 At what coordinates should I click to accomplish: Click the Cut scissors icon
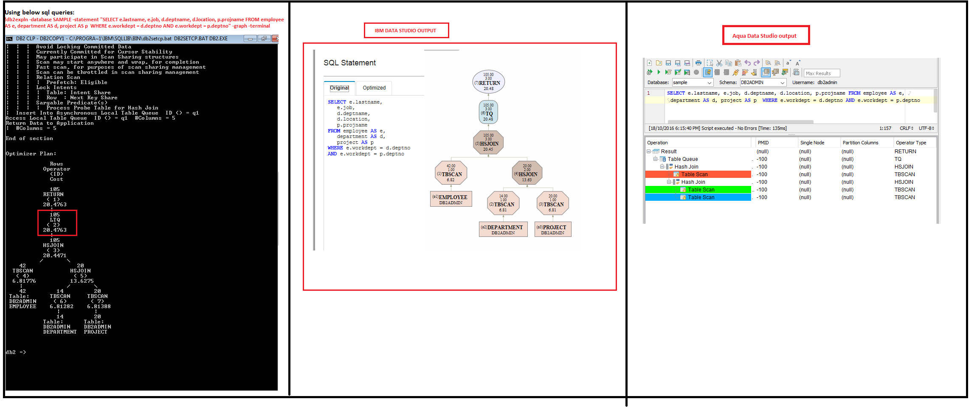[x=719, y=63]
